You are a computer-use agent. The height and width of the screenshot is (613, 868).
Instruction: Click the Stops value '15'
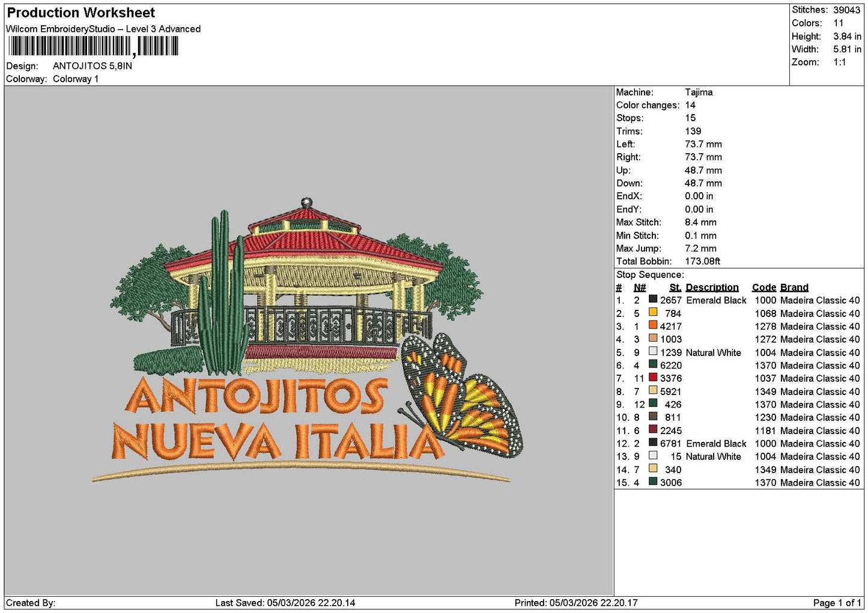point(690,118)
